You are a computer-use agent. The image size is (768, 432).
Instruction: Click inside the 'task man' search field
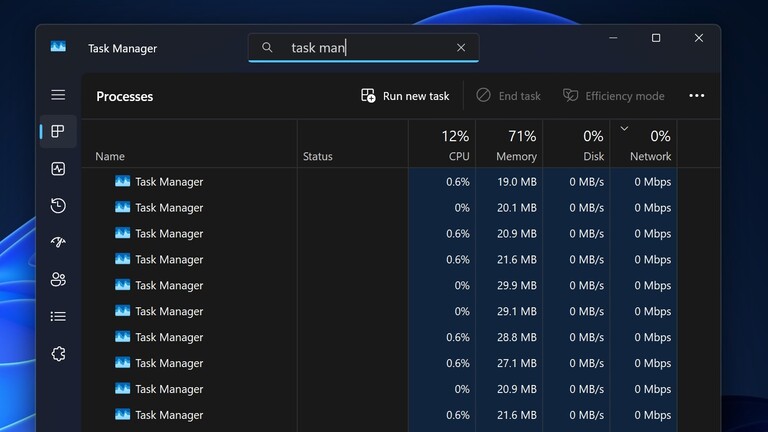363,48
